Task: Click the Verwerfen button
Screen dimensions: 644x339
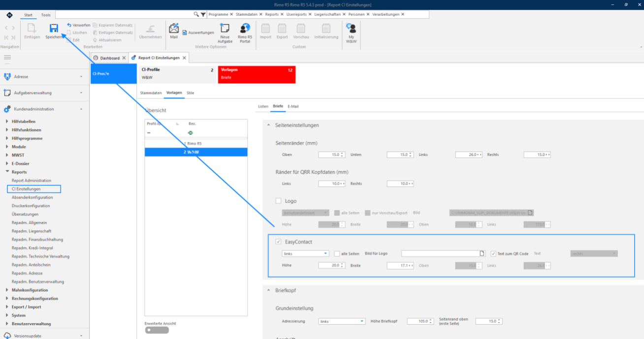Action: [x=78, y=25]
